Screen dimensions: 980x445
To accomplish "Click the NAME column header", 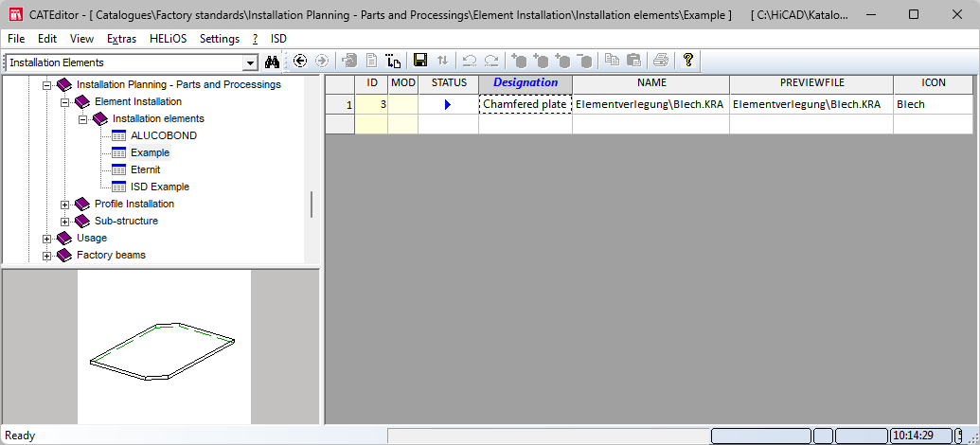I will pyautogui.click(x=651, y=83).
